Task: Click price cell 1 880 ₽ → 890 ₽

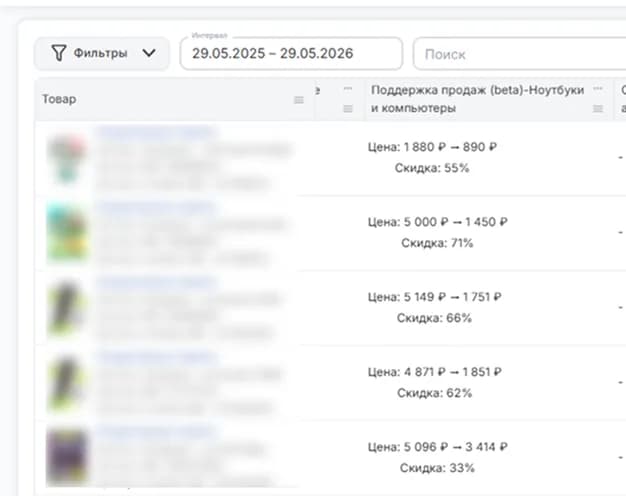Action: click(x=432, y=147)
